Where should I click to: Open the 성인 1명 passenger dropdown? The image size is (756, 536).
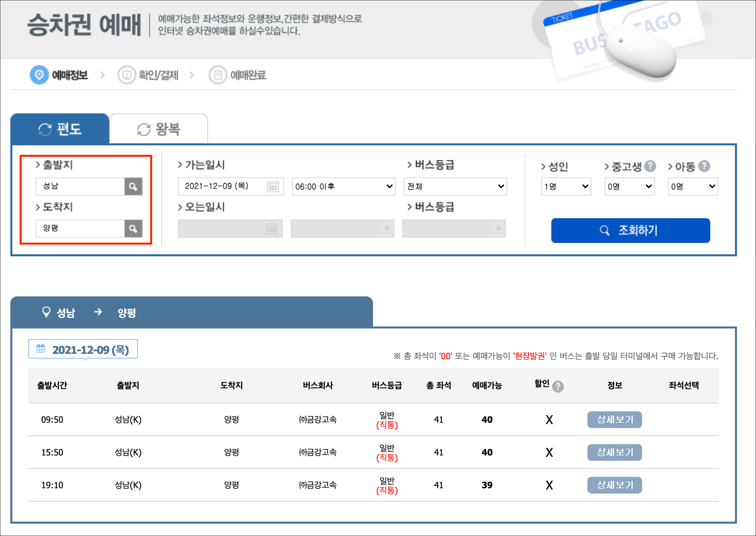pos(566,186)
